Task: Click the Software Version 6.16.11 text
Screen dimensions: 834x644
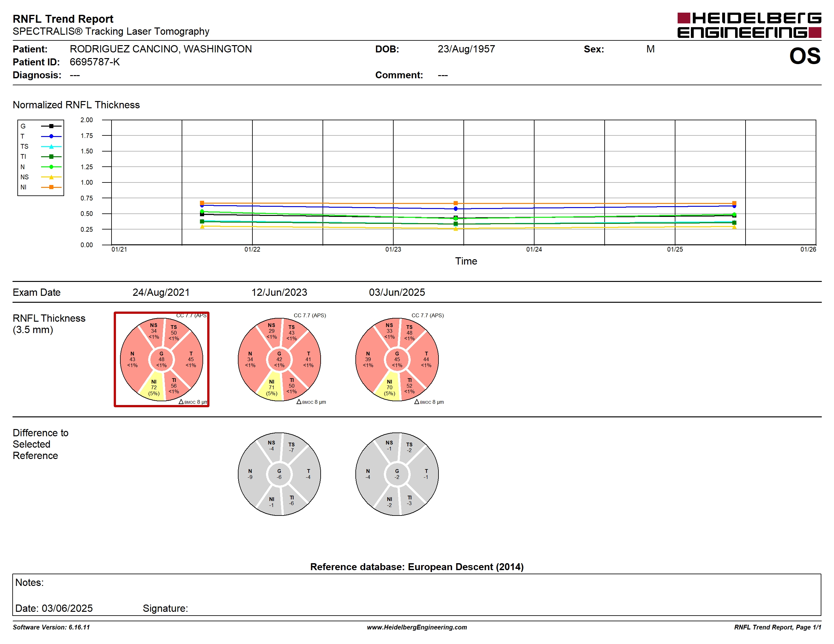Action: coord(51,627)
